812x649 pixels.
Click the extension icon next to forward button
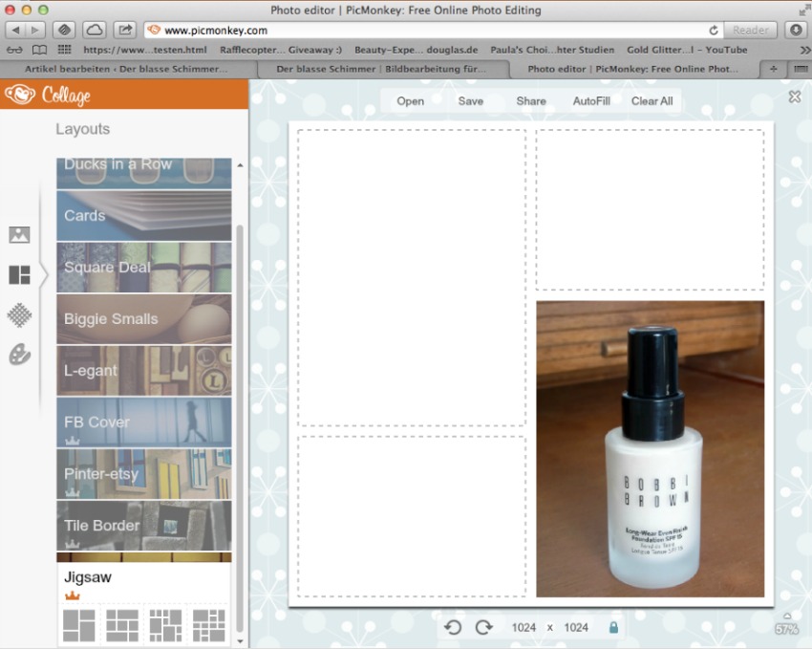pos(64,30)
